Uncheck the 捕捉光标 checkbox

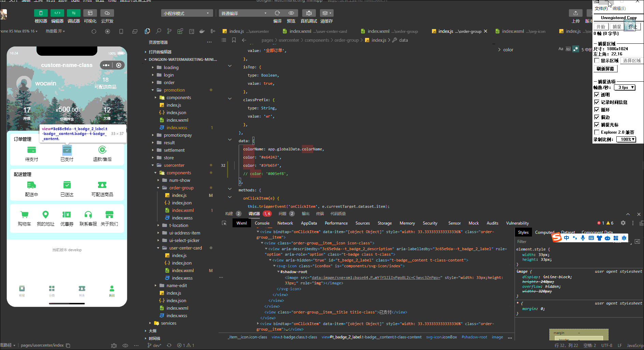[597, 125]
